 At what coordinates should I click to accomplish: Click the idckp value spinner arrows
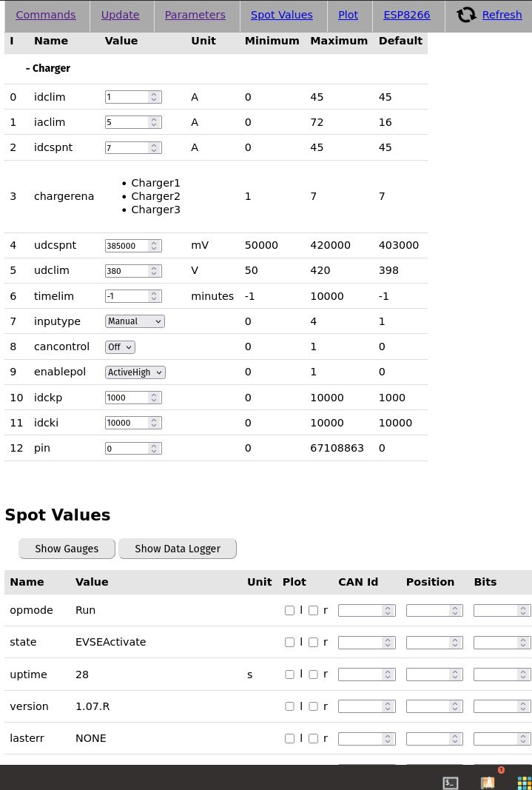click(154, 398)
